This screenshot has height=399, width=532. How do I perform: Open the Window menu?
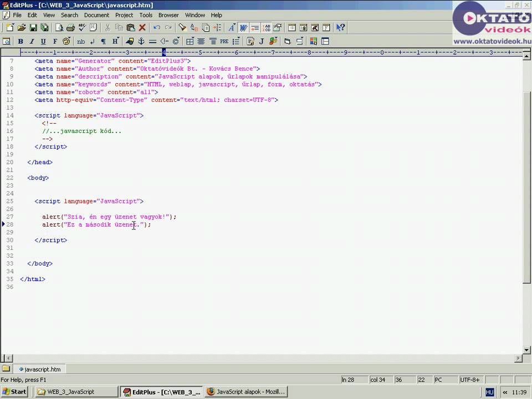coord(195,15)
